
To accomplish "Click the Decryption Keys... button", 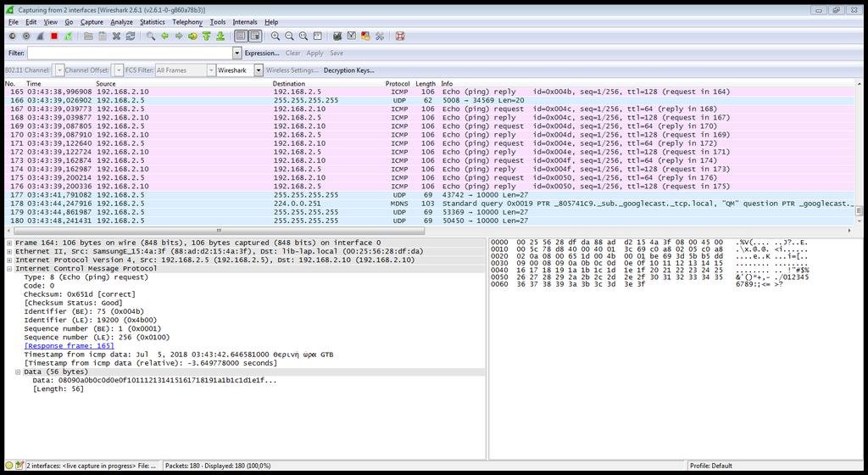I will tap(348, 70).
